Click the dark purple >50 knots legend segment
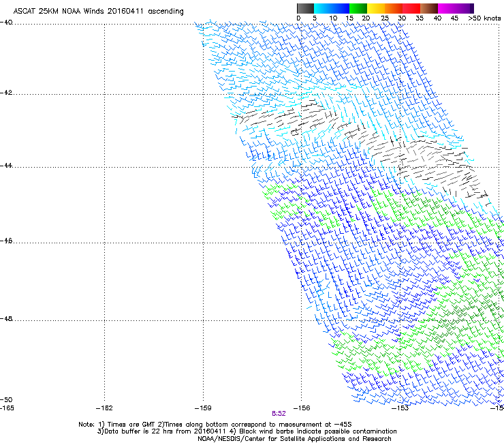The image size is (504, 443). (472, 8)
